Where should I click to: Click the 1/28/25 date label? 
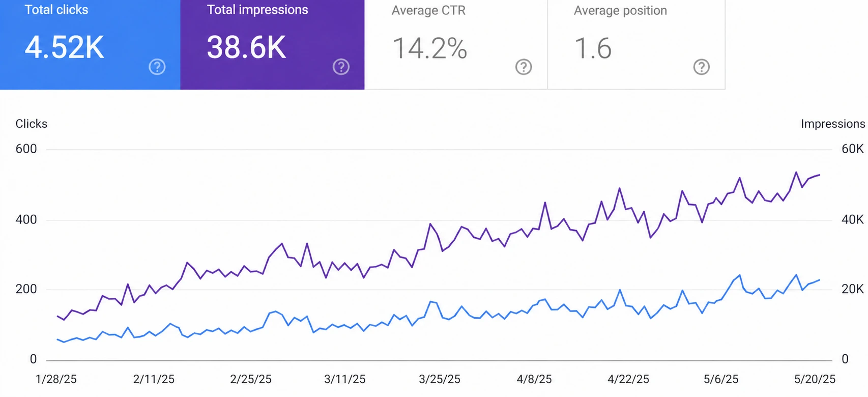pos(56,379)
